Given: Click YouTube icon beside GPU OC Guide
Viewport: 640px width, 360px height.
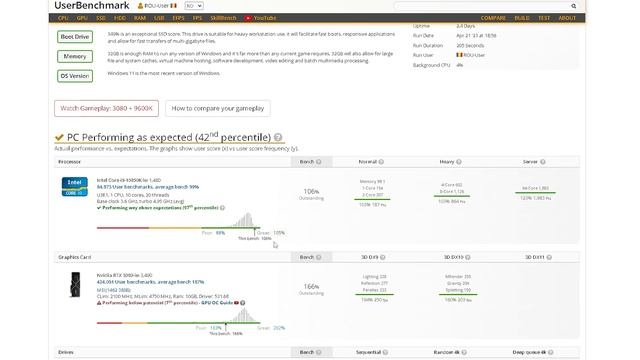Looking at the screenshot, I should 236,303.
